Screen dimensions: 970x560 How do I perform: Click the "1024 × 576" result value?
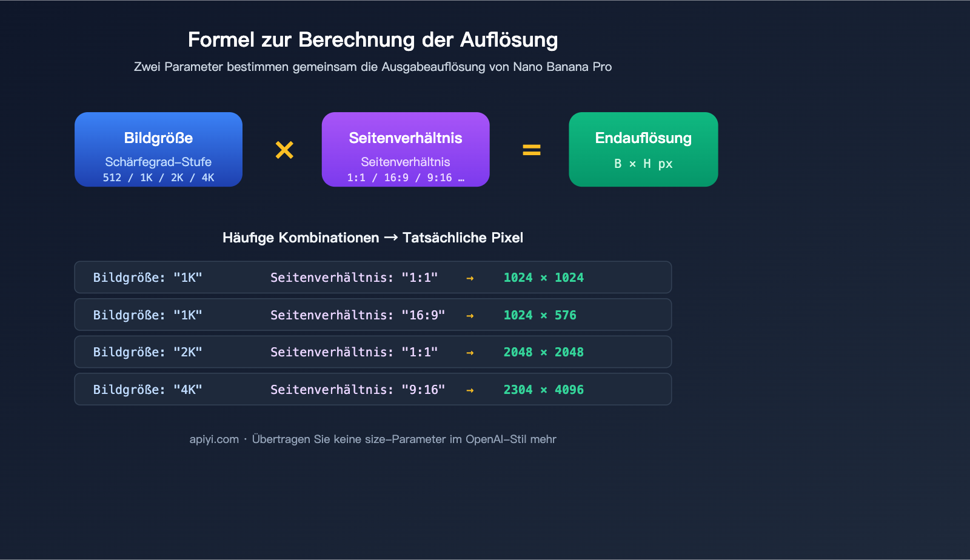(540, 315)
